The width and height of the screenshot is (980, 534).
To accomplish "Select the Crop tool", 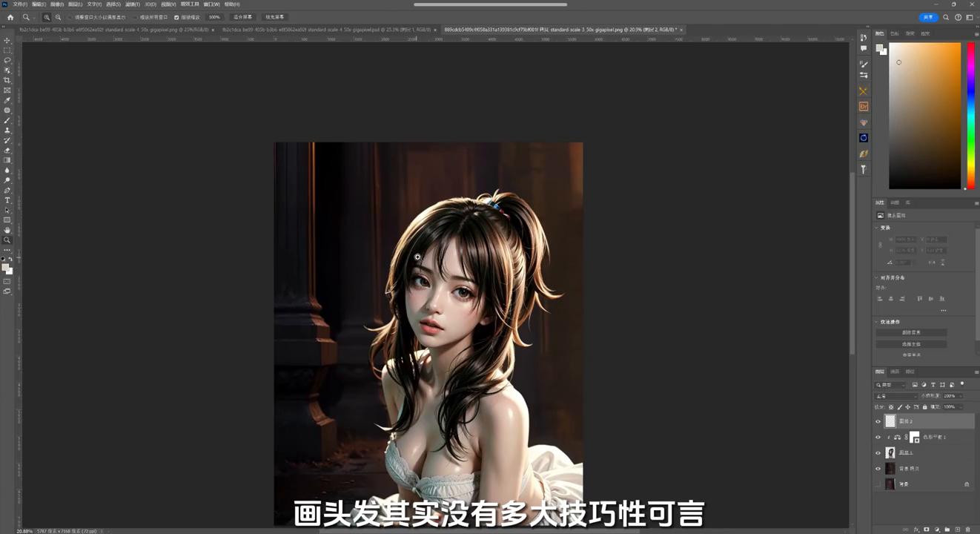I will click(7, 80).
